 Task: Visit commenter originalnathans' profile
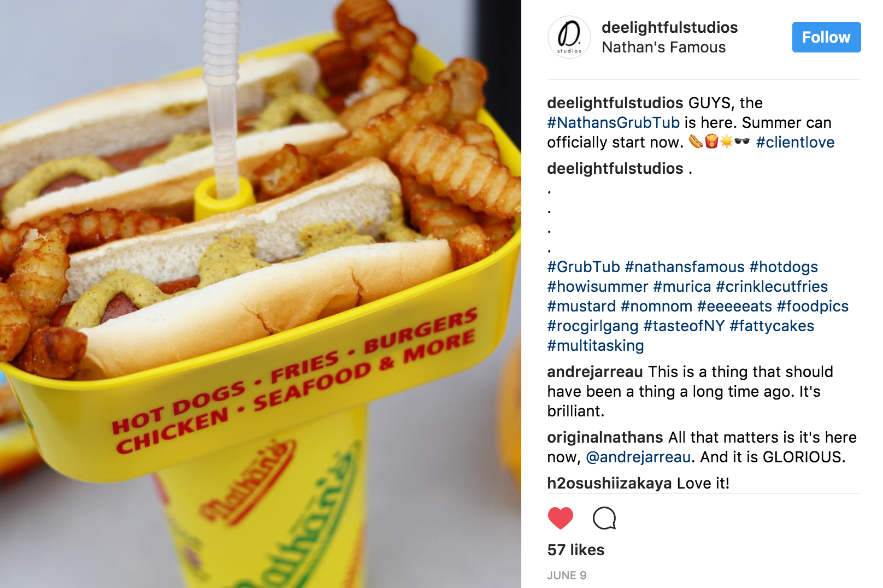coord(605,437)
